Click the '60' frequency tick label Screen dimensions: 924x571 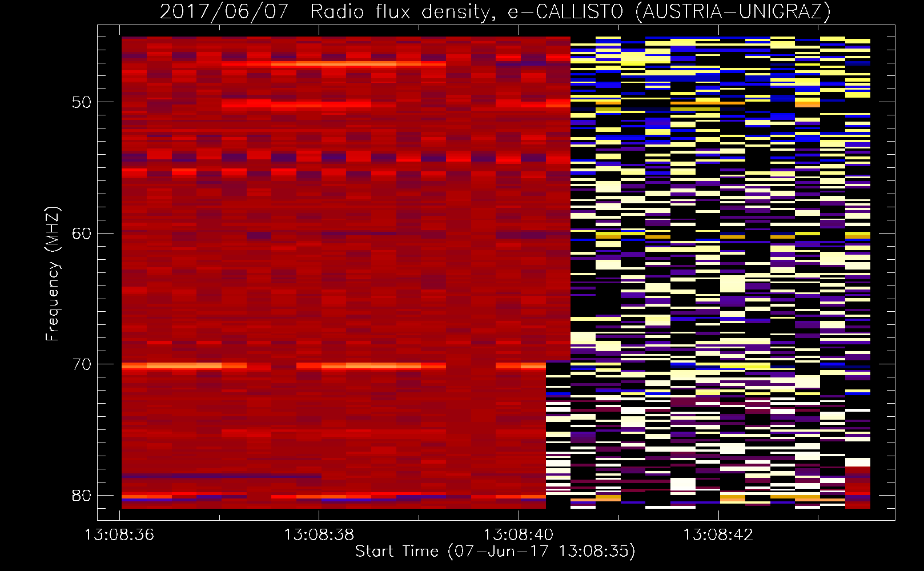(x=82, y=234)
